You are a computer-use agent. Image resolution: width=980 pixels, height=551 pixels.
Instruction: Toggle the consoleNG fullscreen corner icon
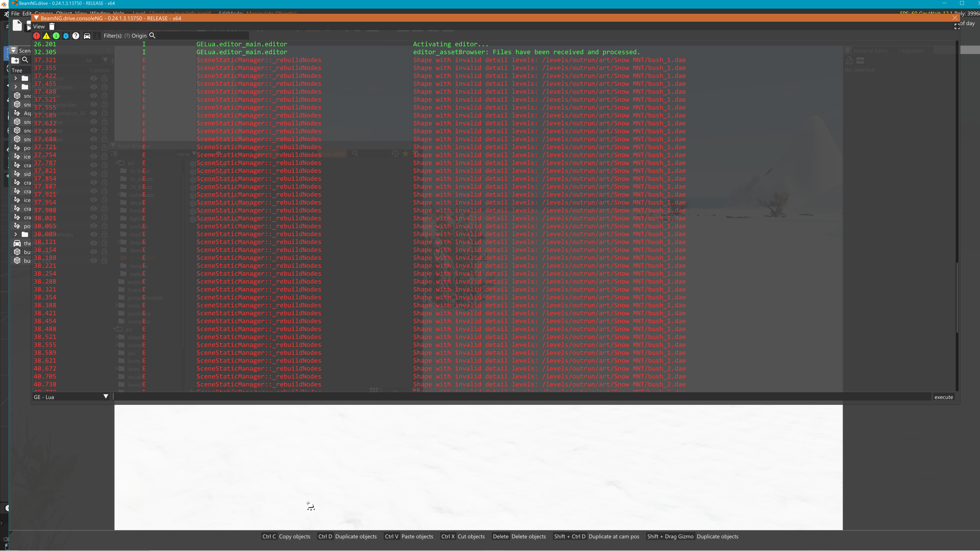tap(957, 26)
